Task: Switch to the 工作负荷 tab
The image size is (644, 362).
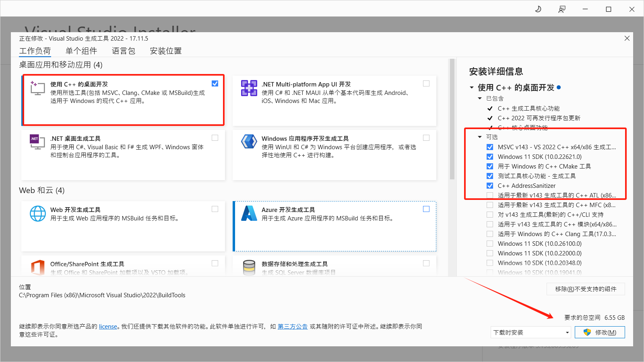Action: pos(35,51)
